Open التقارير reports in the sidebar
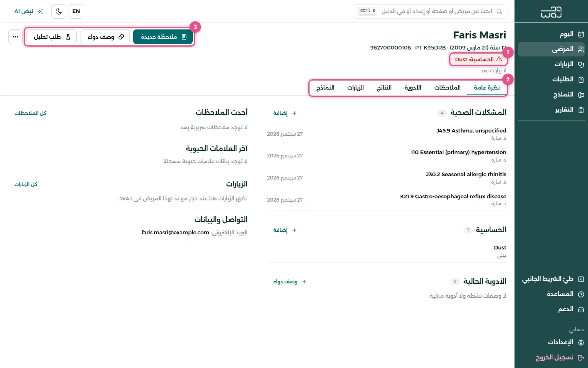 pos(551,110)
